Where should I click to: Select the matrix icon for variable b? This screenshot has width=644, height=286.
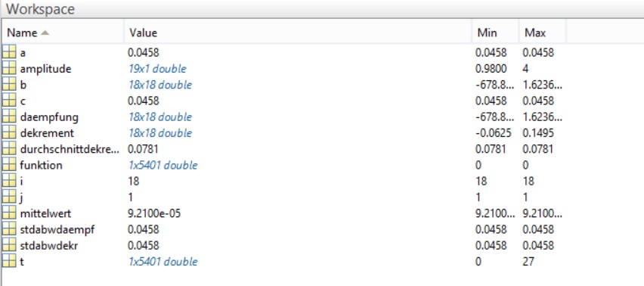click(x=9, y=84)
